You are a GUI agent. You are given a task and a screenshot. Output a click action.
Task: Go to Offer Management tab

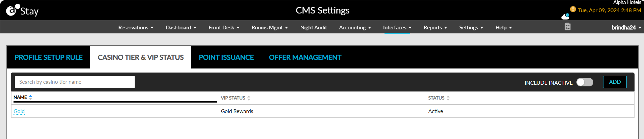pos(305,57)
